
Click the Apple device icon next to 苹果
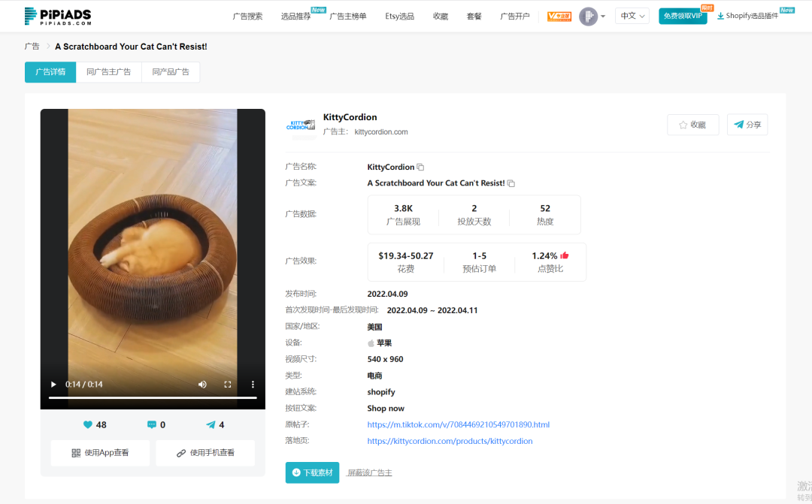[371, 343]
